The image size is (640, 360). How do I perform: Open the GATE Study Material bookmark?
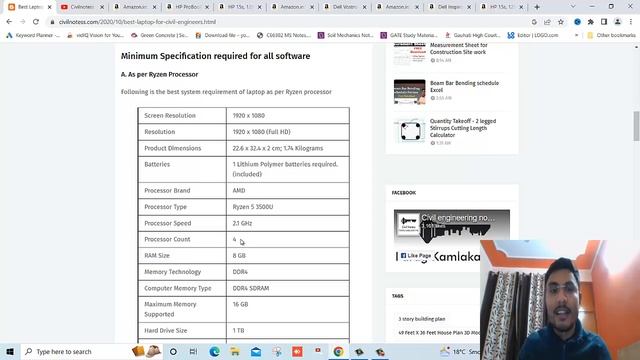pos(409,36)
